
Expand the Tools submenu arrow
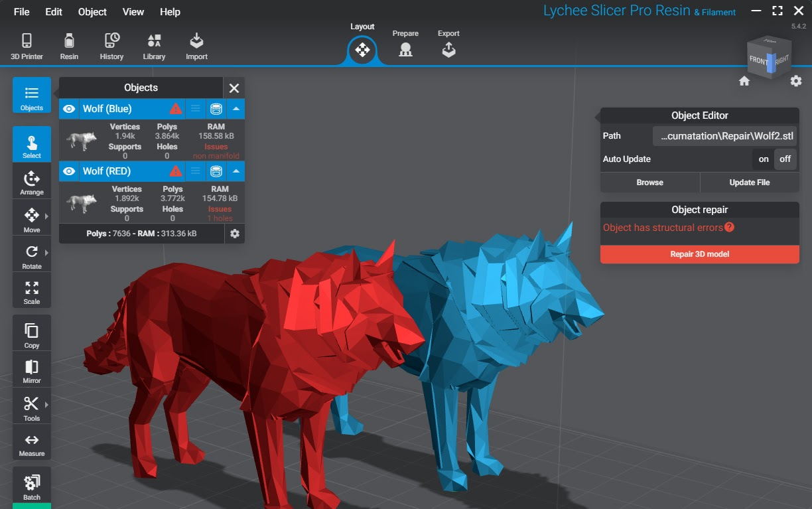point(46,405)
